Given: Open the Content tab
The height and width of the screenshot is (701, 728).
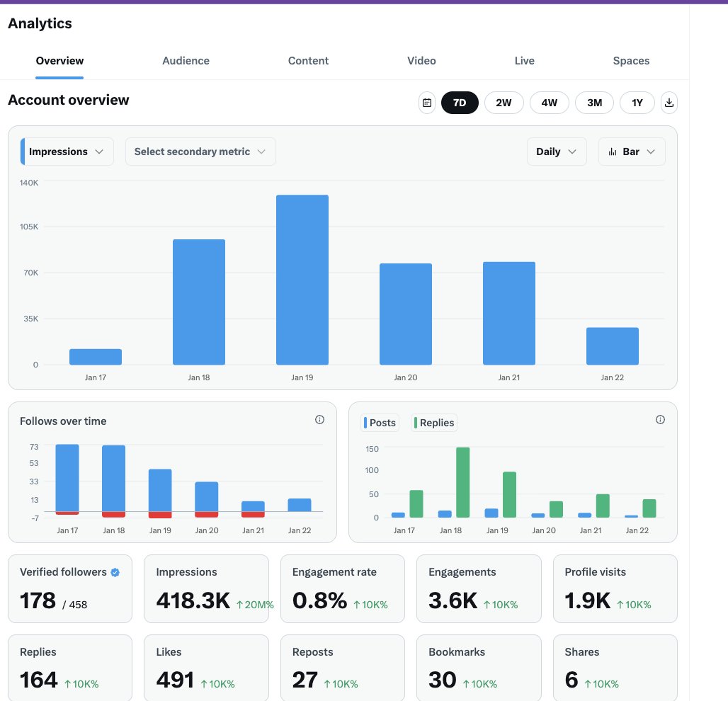Looking at the screenshot, I should tap(308, 61).
